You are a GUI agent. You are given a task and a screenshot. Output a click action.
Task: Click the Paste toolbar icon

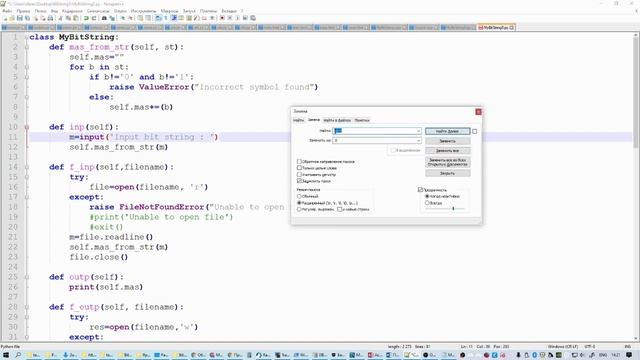[76, 18]
